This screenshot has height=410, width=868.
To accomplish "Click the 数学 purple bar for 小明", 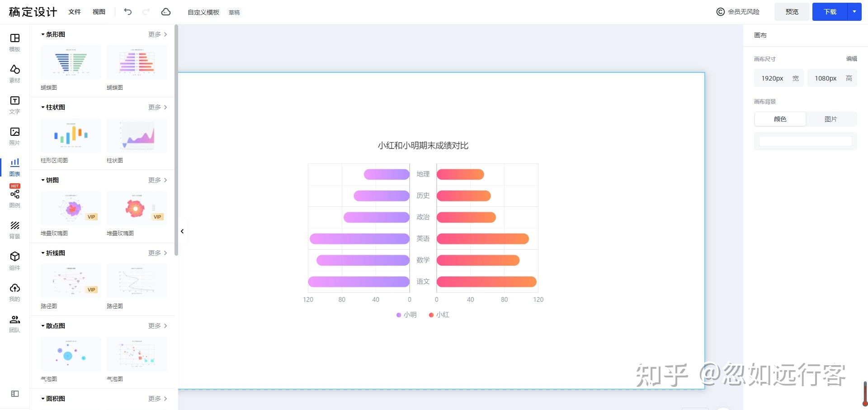I will point(363,260).
